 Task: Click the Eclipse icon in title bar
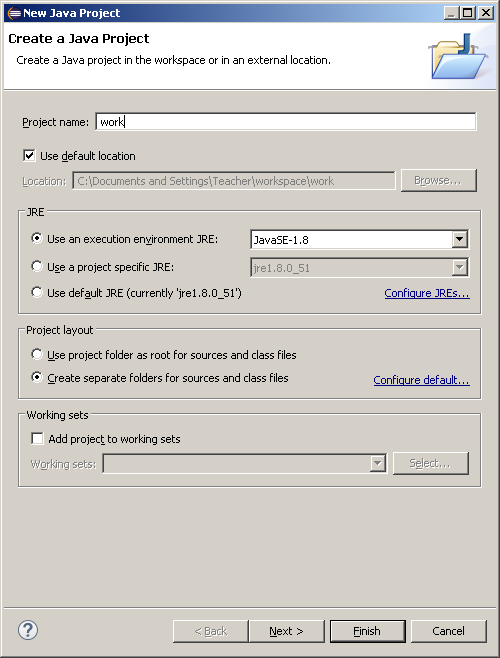[x=13, y=13]
